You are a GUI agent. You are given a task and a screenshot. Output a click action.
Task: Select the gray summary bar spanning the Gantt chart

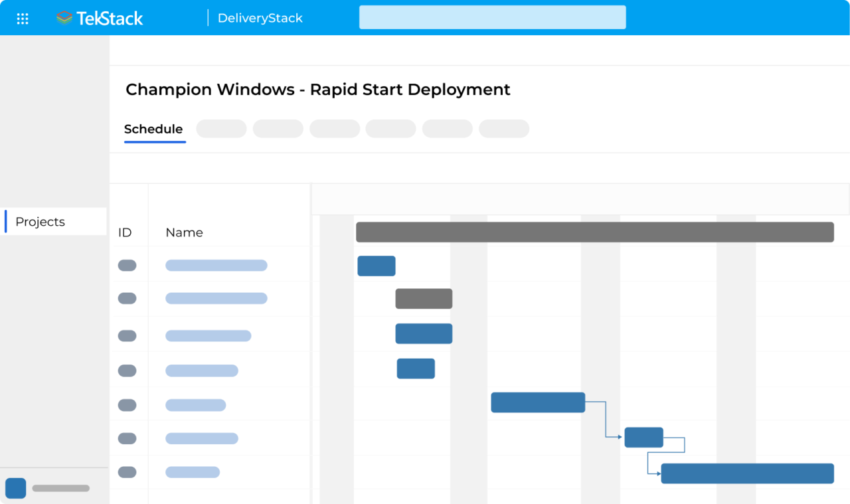click(x=594, y=232)
